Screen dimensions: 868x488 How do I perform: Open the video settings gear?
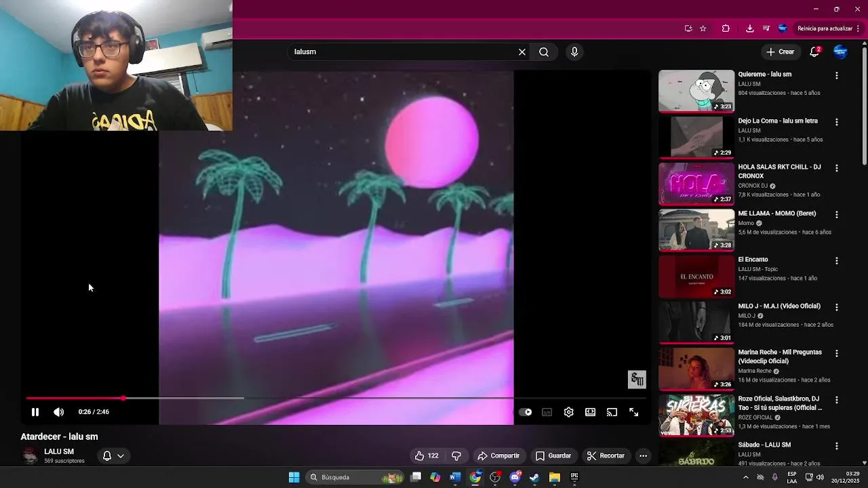pos(569,412)
